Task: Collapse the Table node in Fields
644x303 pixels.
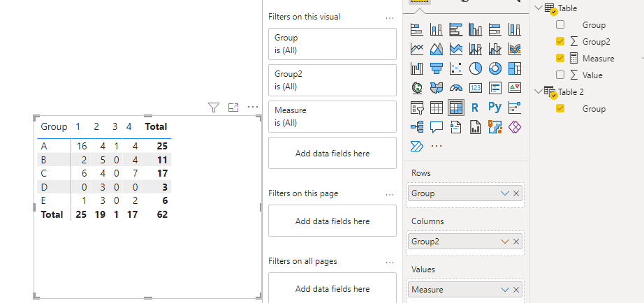Action: (x=539, y=8)
